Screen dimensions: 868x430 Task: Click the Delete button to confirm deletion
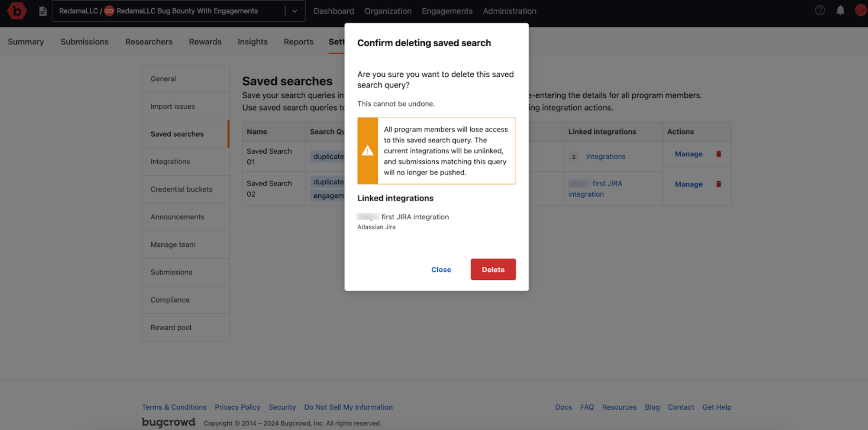coord(493,269)
